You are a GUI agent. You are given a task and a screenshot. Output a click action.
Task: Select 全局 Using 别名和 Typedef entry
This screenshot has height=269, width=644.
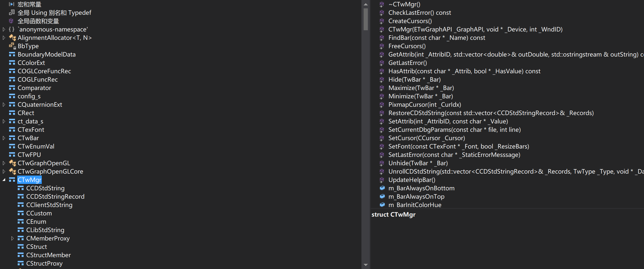(x=54, y=13)
